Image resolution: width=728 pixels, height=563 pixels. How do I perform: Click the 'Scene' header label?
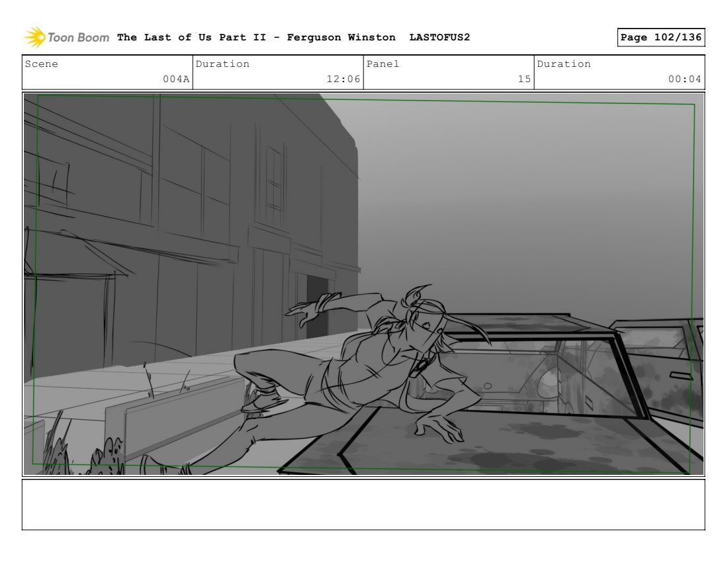click(41, 64)
